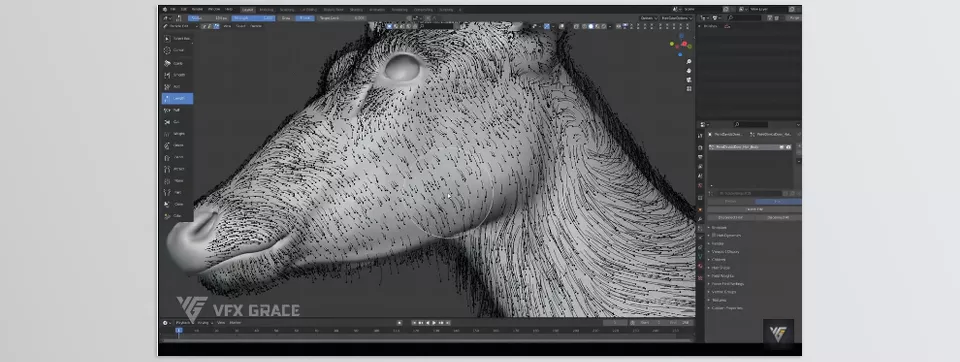Click the Delete Edit button
Screen dimensions: 960x362
(754, 209)
